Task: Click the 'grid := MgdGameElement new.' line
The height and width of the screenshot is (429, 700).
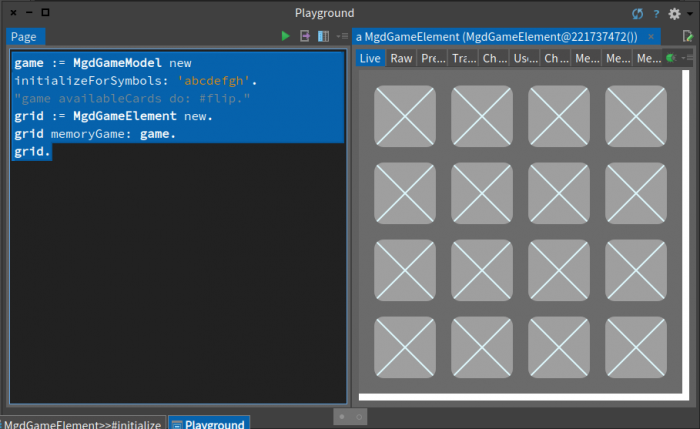Action: pos(113,116)
